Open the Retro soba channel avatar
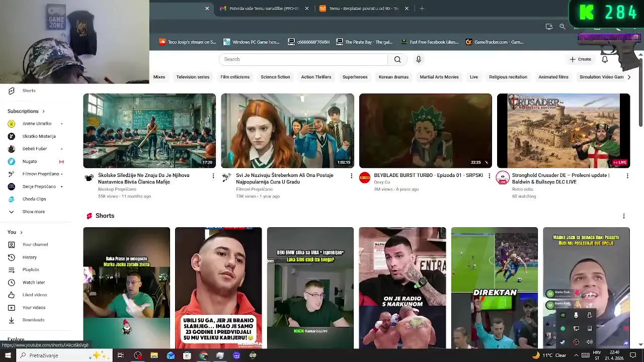Viewport: 644px width, 362px height. (x=503, y=178)
